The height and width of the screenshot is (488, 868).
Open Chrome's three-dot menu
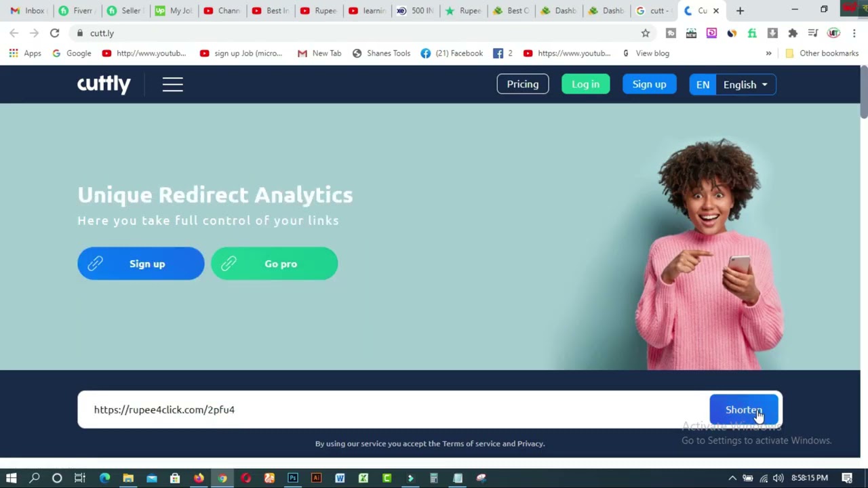tap(854, 33)
